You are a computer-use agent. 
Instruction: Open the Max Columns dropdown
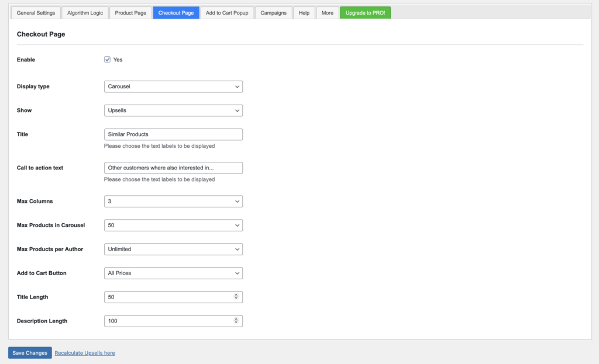coord(173,201)
